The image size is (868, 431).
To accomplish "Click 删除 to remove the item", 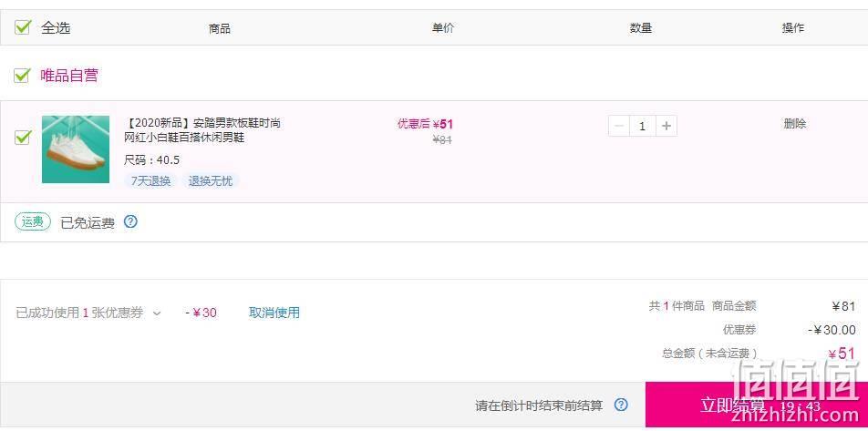I will click(794, 124).
